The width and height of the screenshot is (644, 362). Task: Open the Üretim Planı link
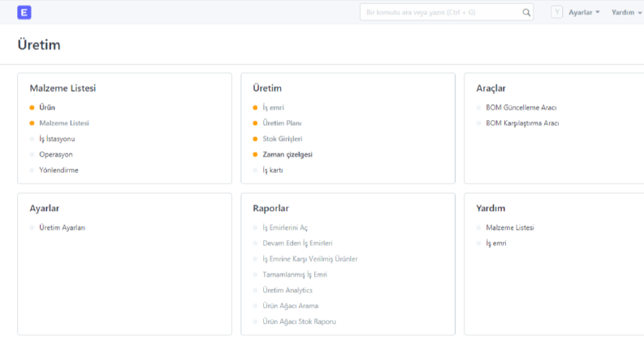point(282,123)
